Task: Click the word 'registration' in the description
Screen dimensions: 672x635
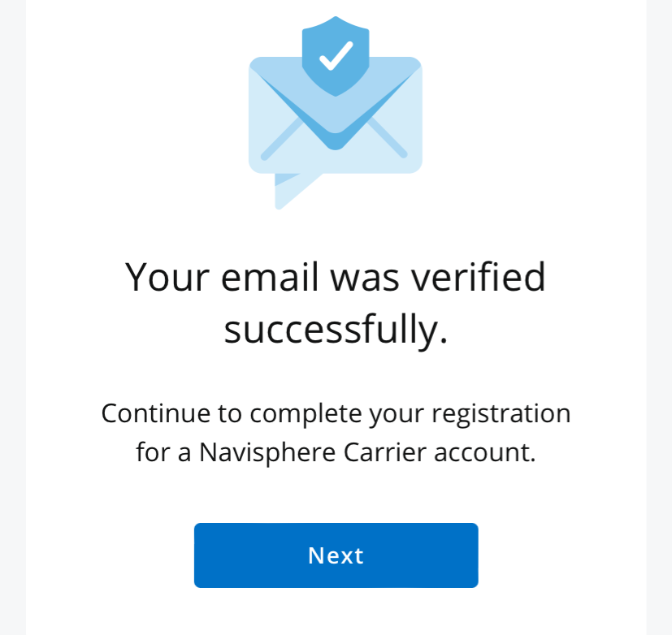Action: tap(501, 413)
